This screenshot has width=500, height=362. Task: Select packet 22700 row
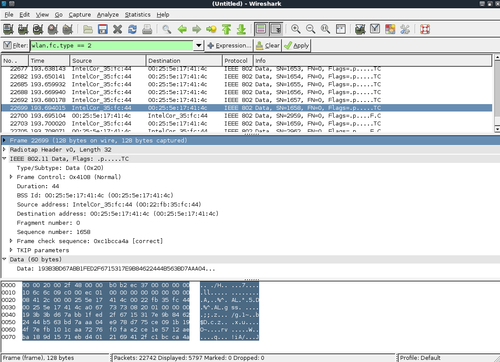247,116
